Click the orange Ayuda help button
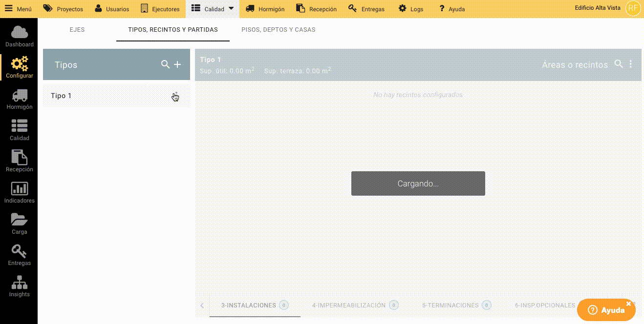644x324 pixels. 606,310
